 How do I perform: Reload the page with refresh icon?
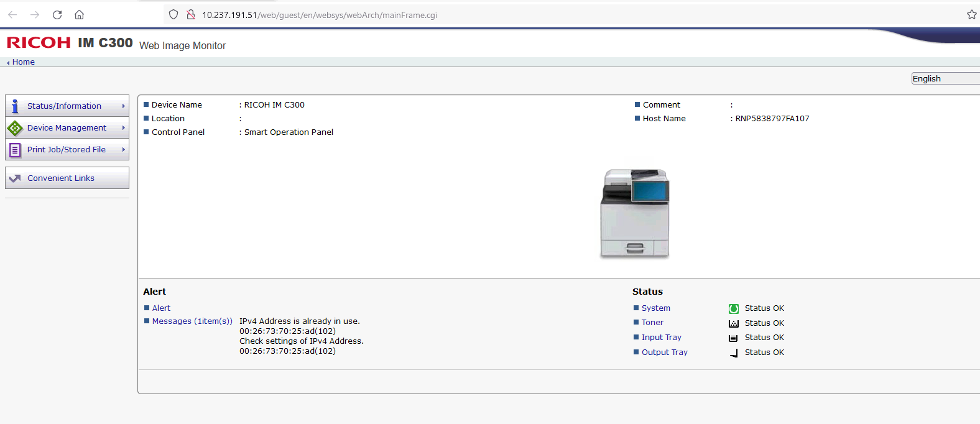[57, 15]
